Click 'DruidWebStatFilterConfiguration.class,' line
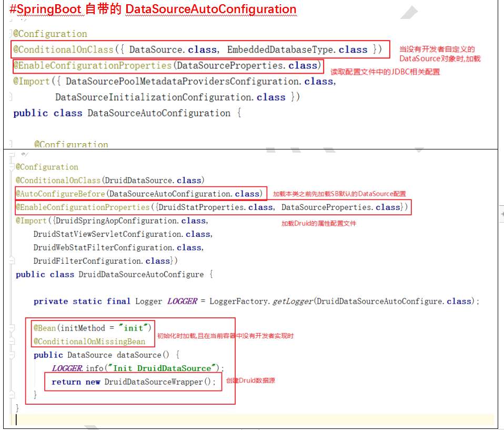 118,247
